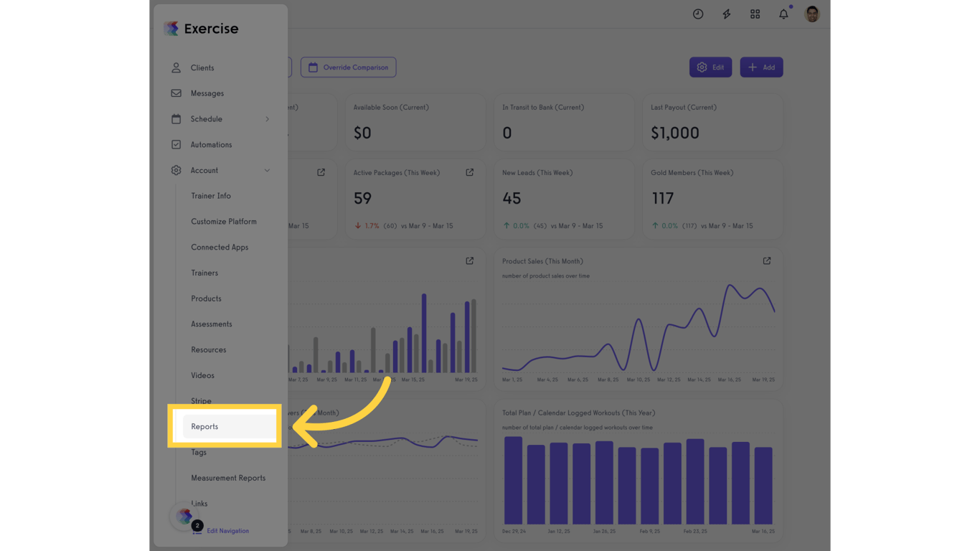
Task: Click the Exercise logo in sidebar
Action: (202, 29)
